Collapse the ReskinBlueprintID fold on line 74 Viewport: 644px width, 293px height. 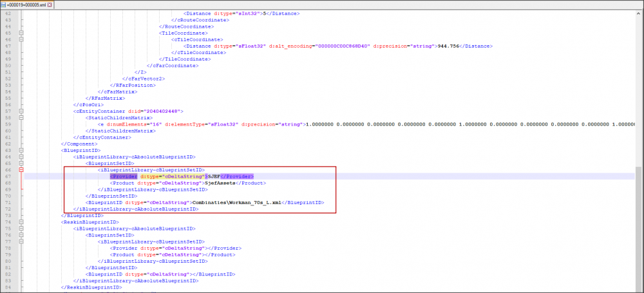(x=21, y=222)
